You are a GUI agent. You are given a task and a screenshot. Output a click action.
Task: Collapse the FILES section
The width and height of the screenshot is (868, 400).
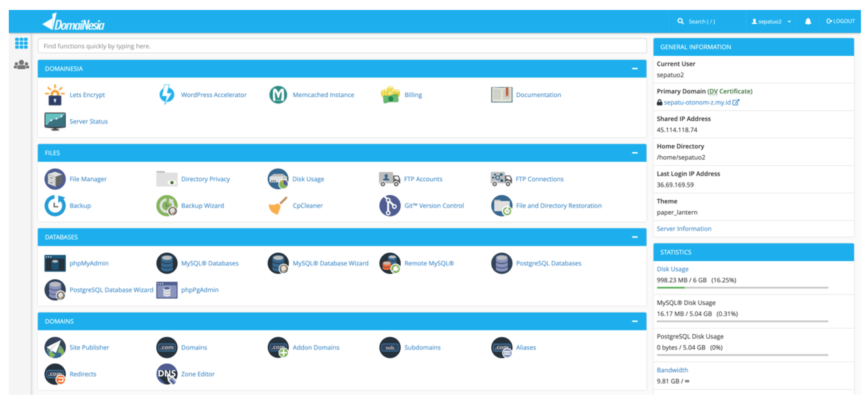[634, 153]
